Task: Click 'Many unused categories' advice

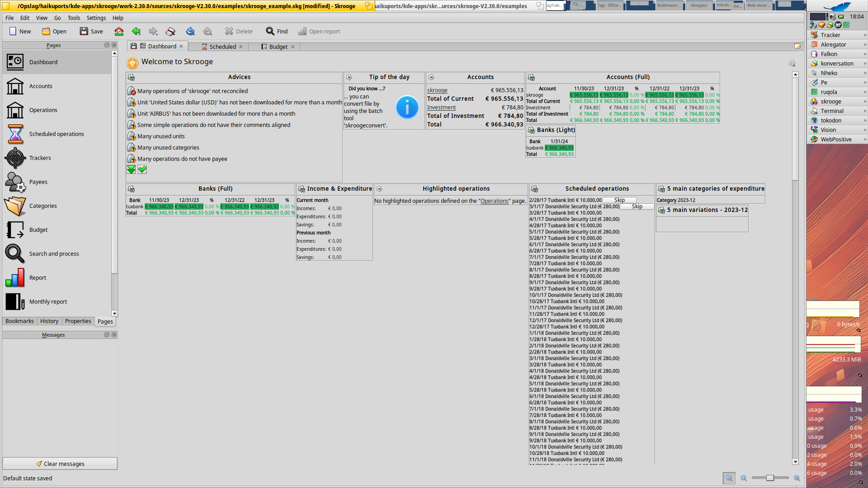Action: click(168, 148)
